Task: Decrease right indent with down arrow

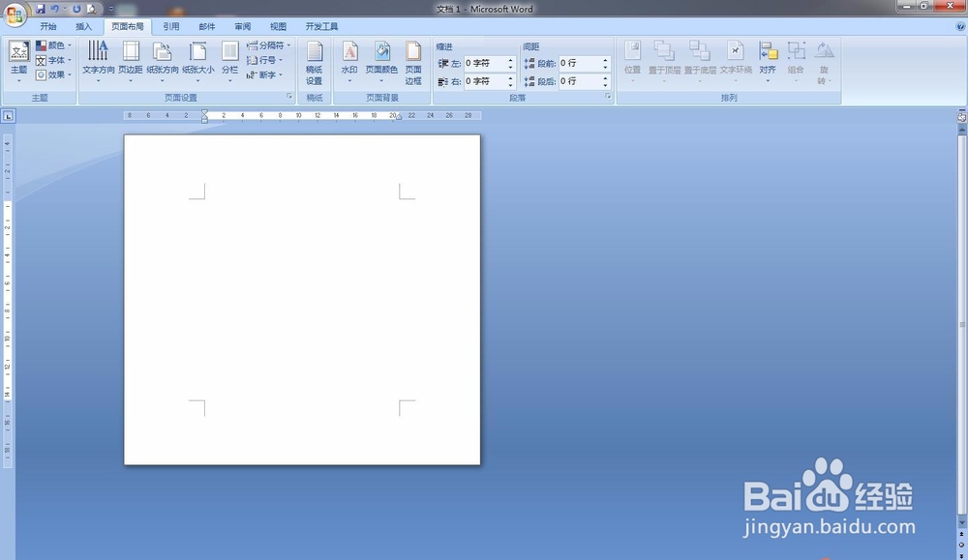Action: pos(510,84)
